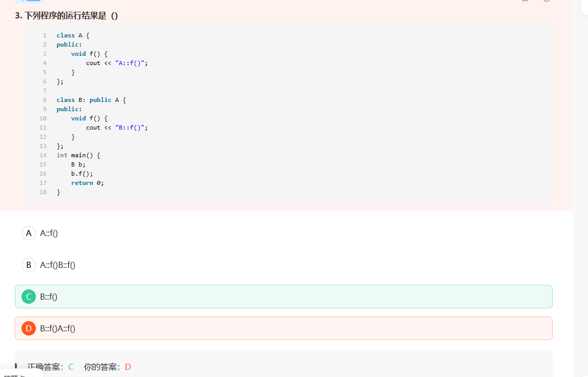Click line number 18 in code gutter
The width and height of the screenshot is (588, 377).
click(43, 192)
